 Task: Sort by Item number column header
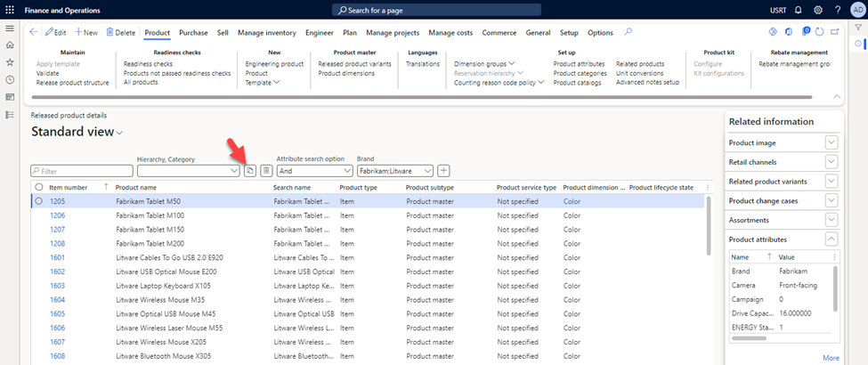[x=68, y=188]
